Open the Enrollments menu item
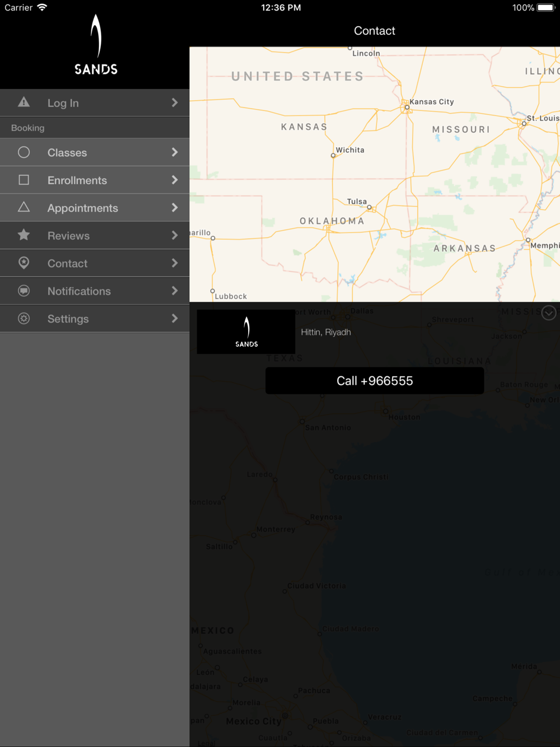The width and height of the screenshot is (560, 747). [95, 180]
